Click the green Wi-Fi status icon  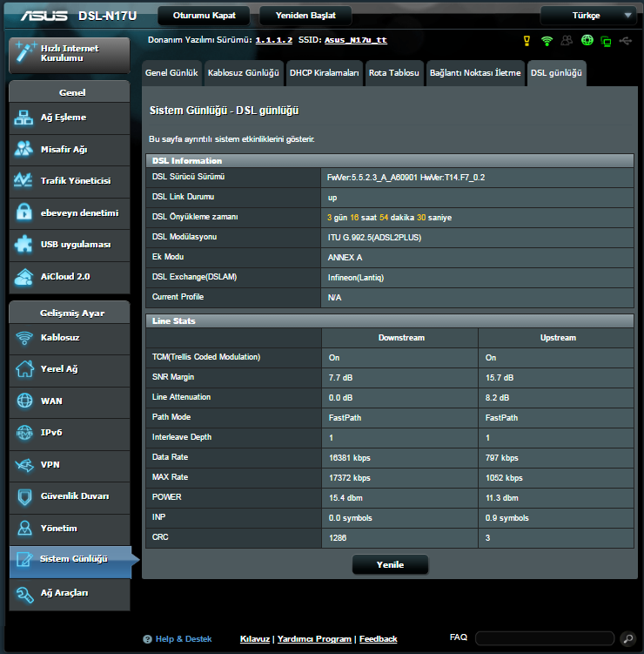coord(547,40)
